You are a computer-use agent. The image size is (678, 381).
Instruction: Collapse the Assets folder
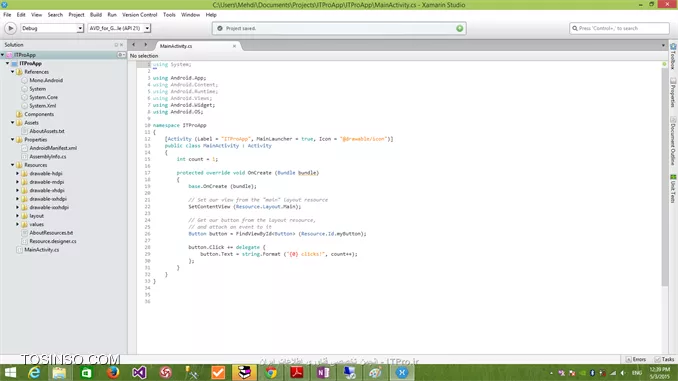pyautogui.click(x=13, y=122)
